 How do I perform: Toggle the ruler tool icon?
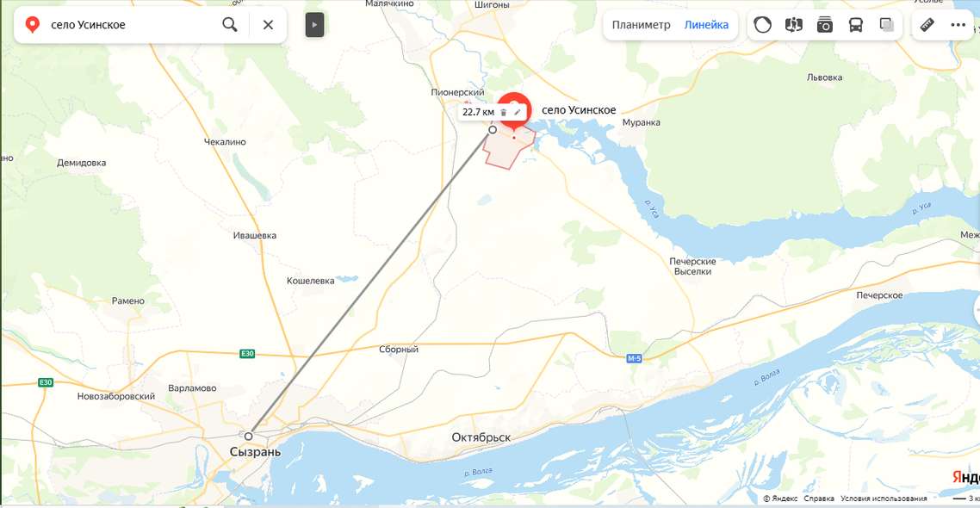pos(927,24)
